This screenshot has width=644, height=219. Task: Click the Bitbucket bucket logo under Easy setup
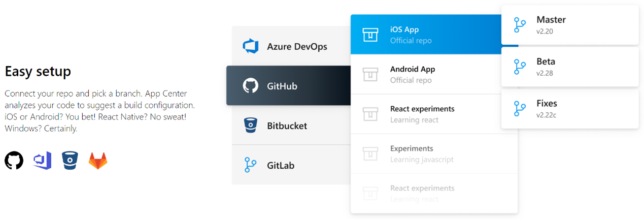coord(70,161)
